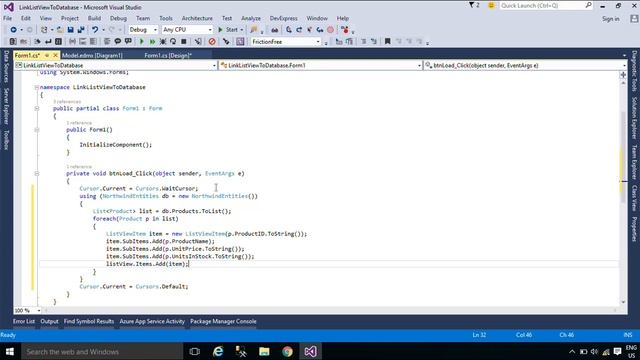
Task: Click the red cancel circle-slash icon
Action: coord(212,42)
